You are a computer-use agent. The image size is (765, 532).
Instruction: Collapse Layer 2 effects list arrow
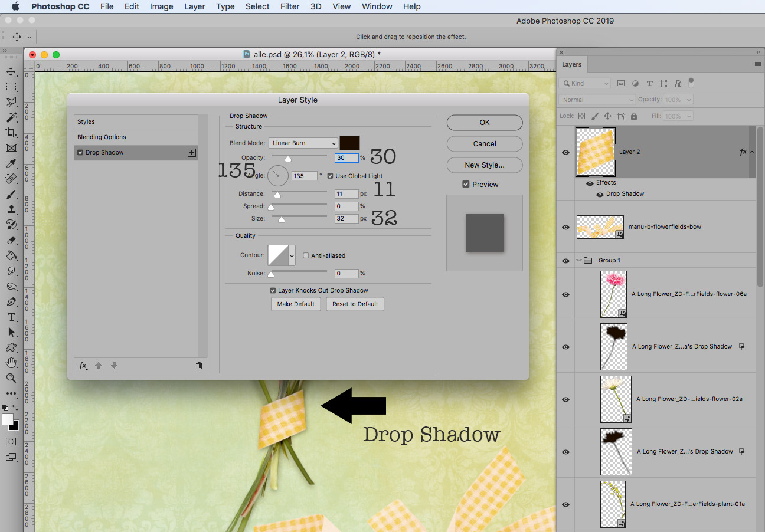(752, 152)
